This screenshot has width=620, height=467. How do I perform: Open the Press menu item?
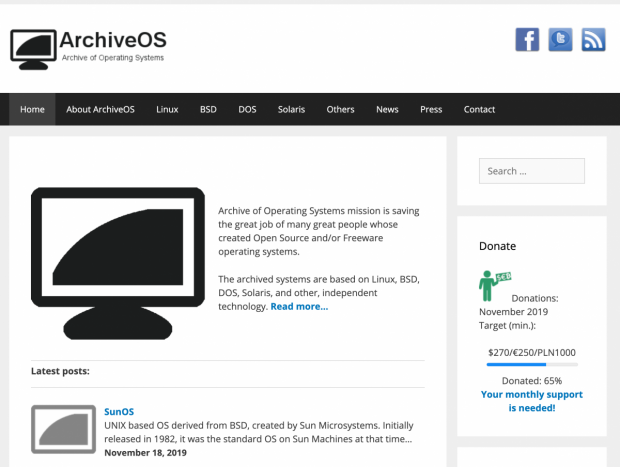tap(431, 110)
